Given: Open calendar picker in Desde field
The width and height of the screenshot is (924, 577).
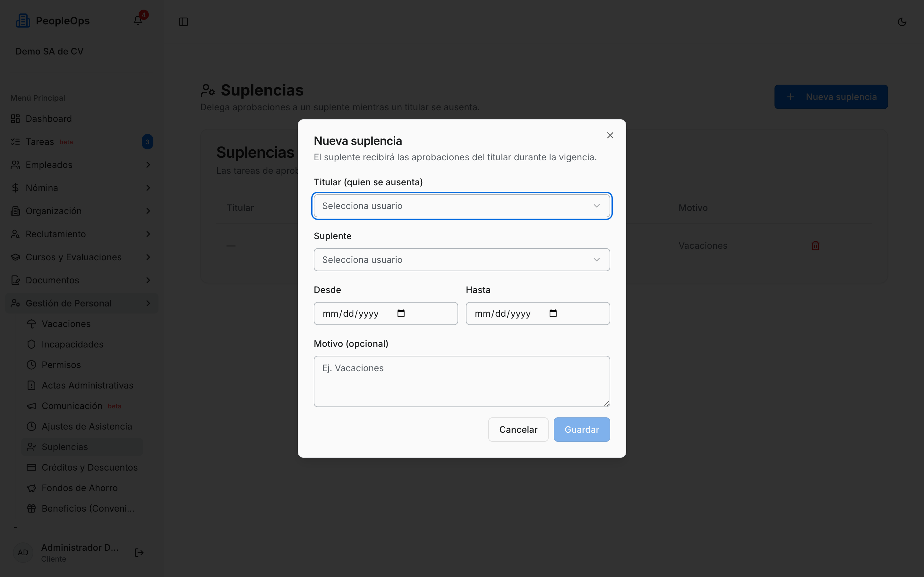Looking at the screenshot, I should (401, 313).
